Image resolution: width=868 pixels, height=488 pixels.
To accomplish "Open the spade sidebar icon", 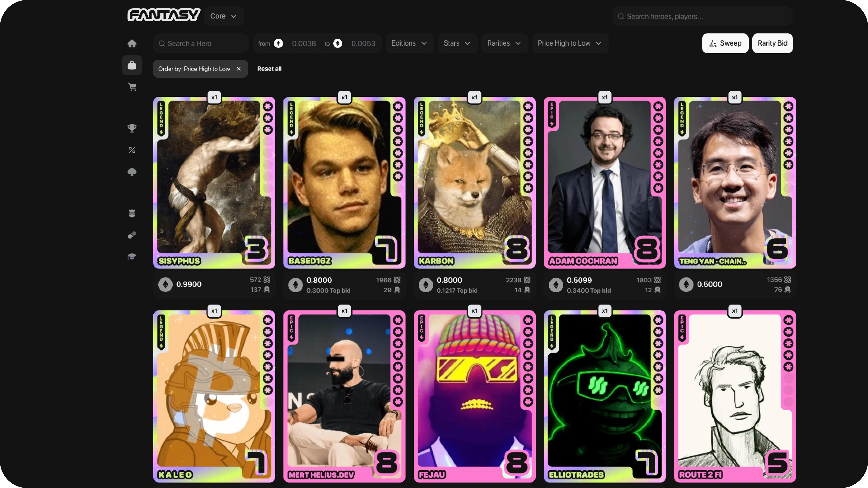I will click(x=132, y=172).
